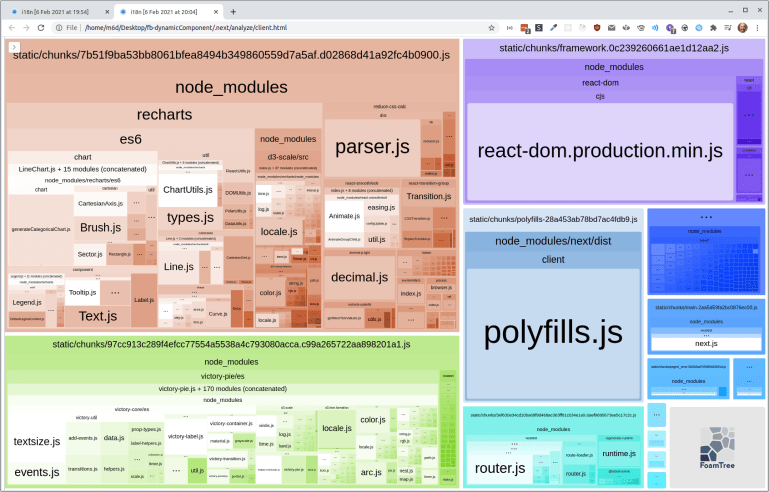Click the d3-scale/src group header
Screen dimensions: 769x492
(x=288, y=157)
